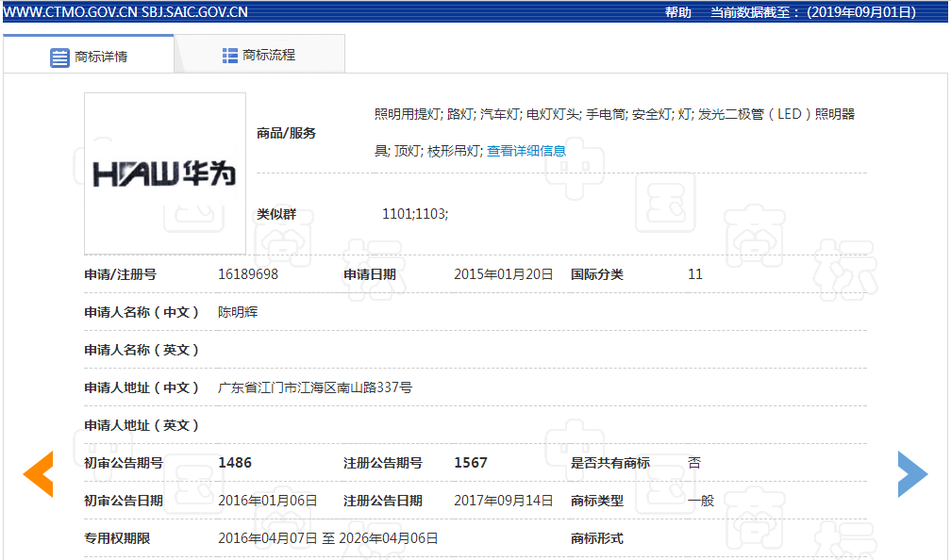951x560 pixels.
Task: Select the registration announcement number 1567
Action: [x=471, y=463]
